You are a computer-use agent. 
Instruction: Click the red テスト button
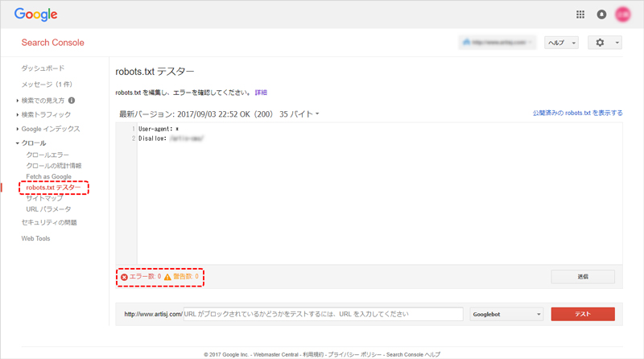click(x=583, y=314)
